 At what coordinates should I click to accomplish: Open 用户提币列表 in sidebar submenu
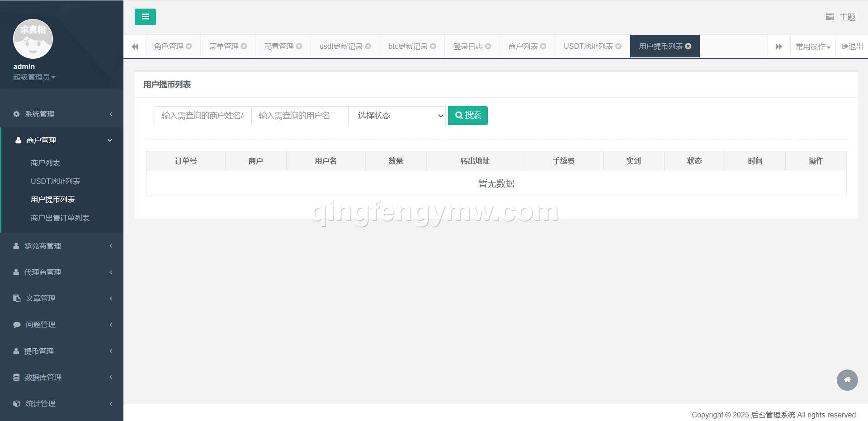click(53, 199)
